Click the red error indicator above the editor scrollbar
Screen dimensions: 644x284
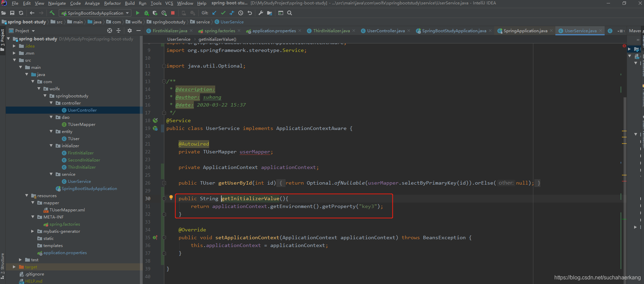click(624, 45)
